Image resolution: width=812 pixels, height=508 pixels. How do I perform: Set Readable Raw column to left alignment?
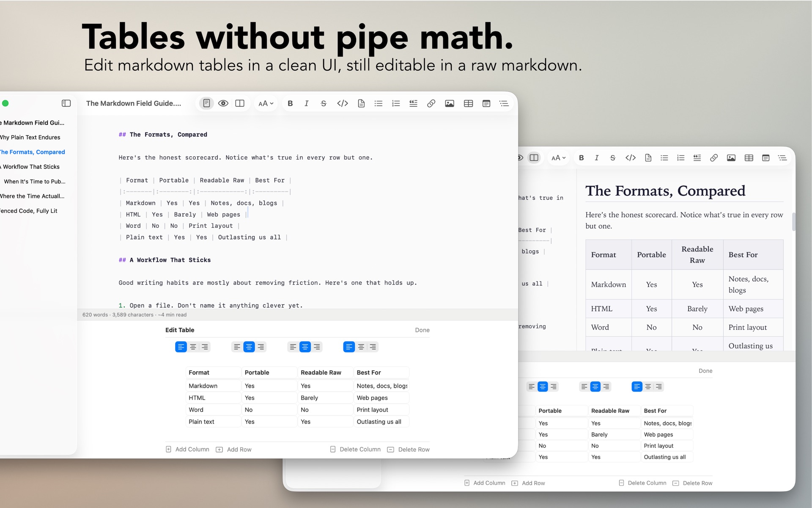pyautogui.click(x=293, y=347)
